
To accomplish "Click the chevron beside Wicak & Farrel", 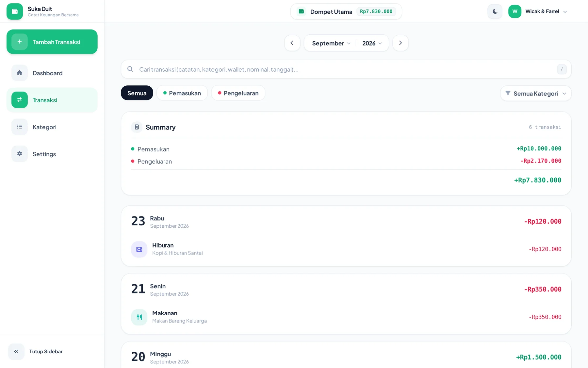I will coord(565,12).
